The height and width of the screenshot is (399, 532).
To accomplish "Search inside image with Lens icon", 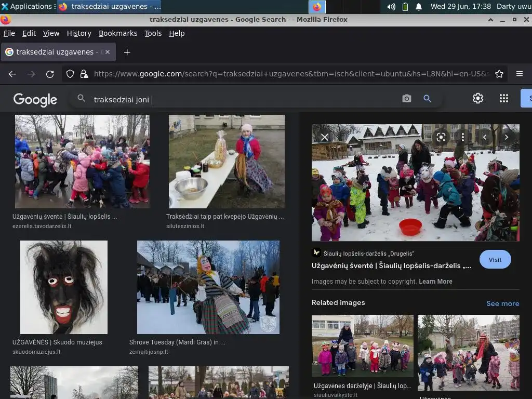I will (441, 137).
